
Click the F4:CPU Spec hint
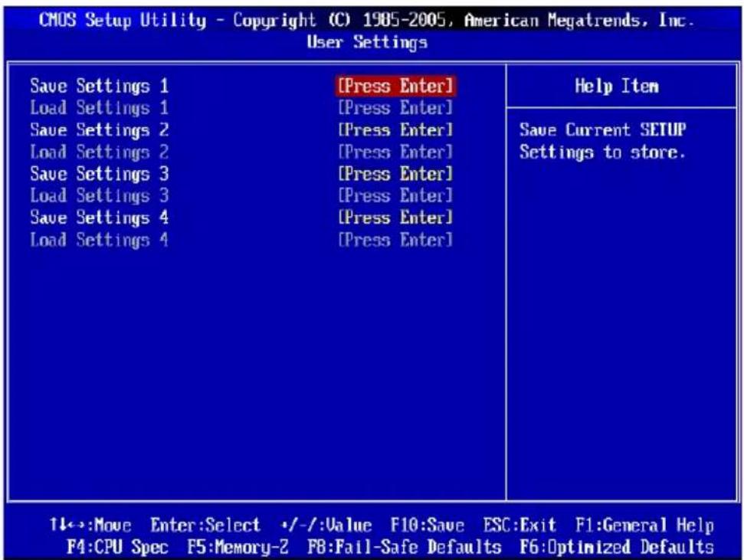(x=118, y=547)
